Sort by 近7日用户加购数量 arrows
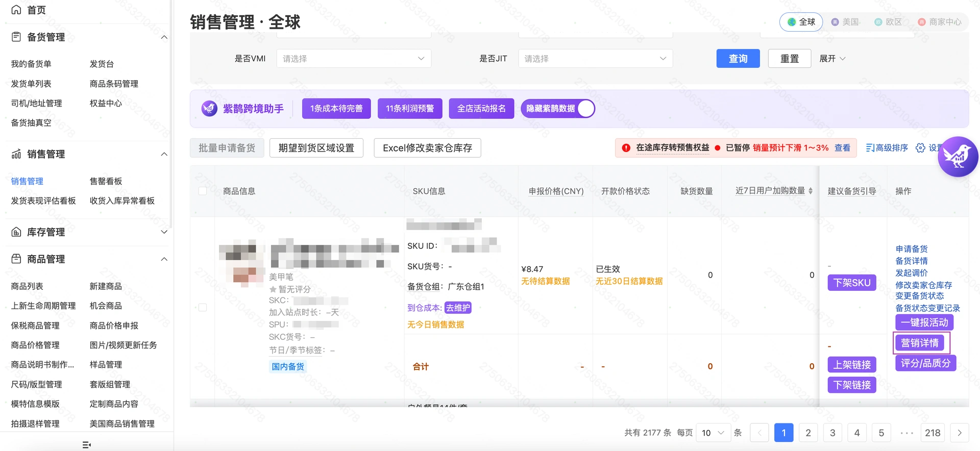 (x=811, y=191)
